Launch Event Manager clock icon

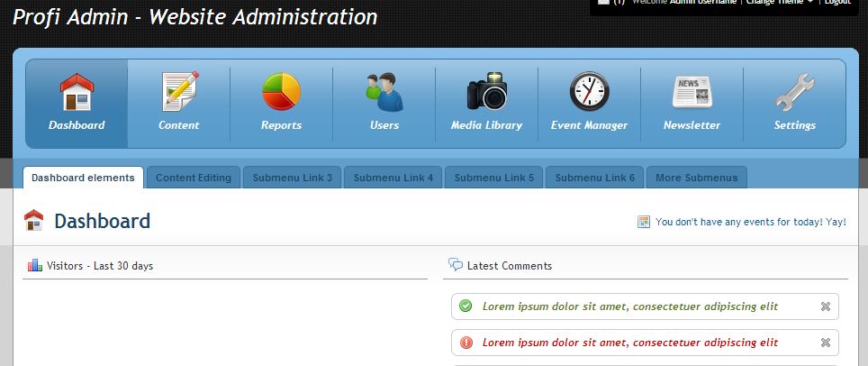pos(589,92)
